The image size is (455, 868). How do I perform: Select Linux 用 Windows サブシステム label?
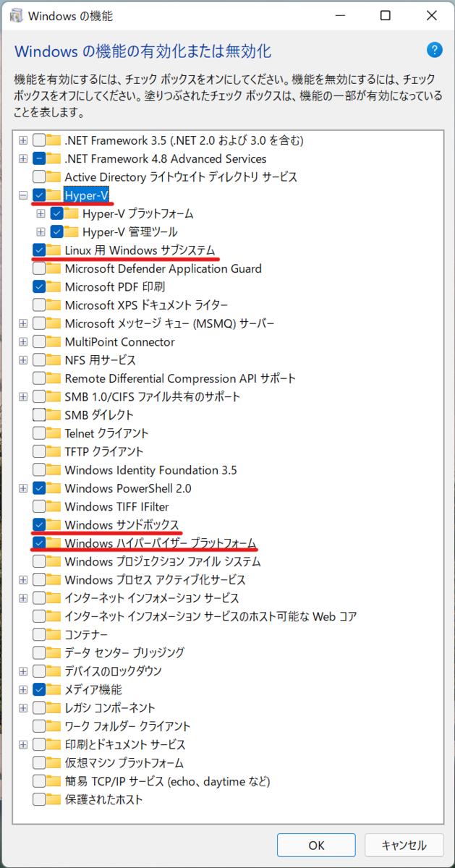pos(140,250)
